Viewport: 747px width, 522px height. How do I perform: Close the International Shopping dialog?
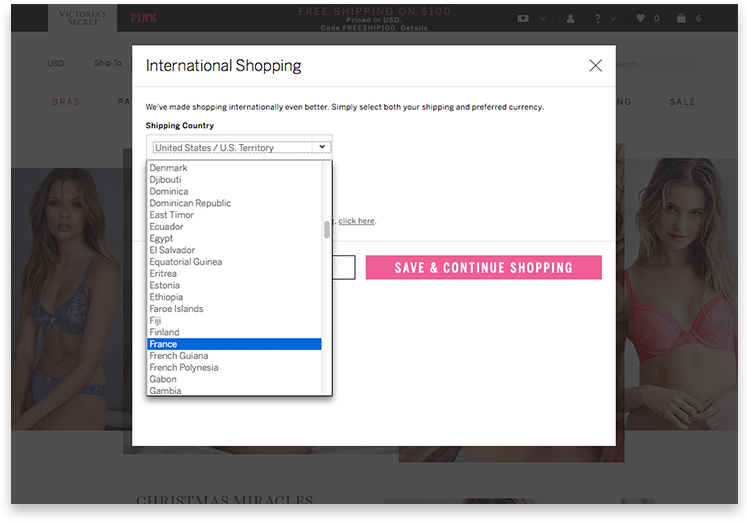click(595, 66)
